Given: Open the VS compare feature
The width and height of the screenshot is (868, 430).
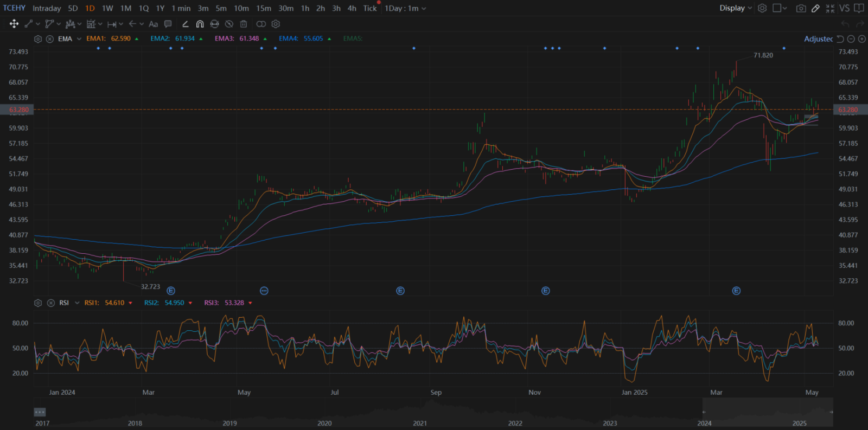Looking at the screenshot, I should click(845, 8).
